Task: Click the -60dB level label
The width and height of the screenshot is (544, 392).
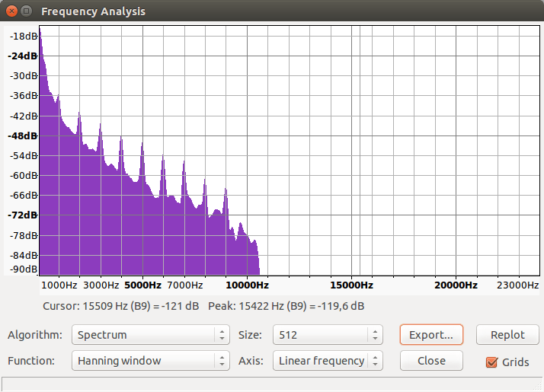Action: pos(24,175)
